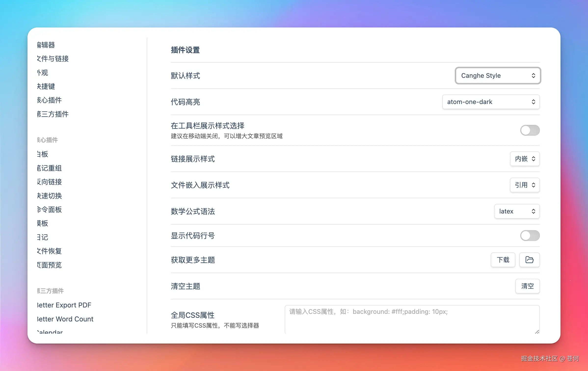
Task: Select 快捷键 in the sidebar
Action: coord(46,86)
